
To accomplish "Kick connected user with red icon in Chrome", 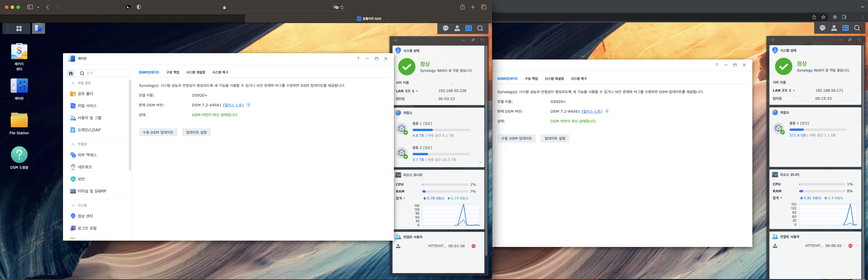I will pos(850,246).
